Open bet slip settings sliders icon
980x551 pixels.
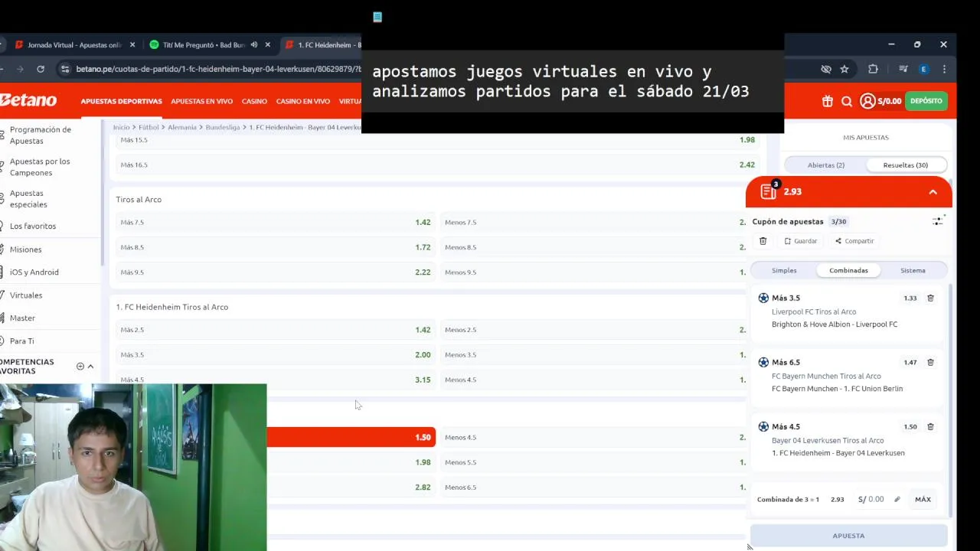[938, 221]
